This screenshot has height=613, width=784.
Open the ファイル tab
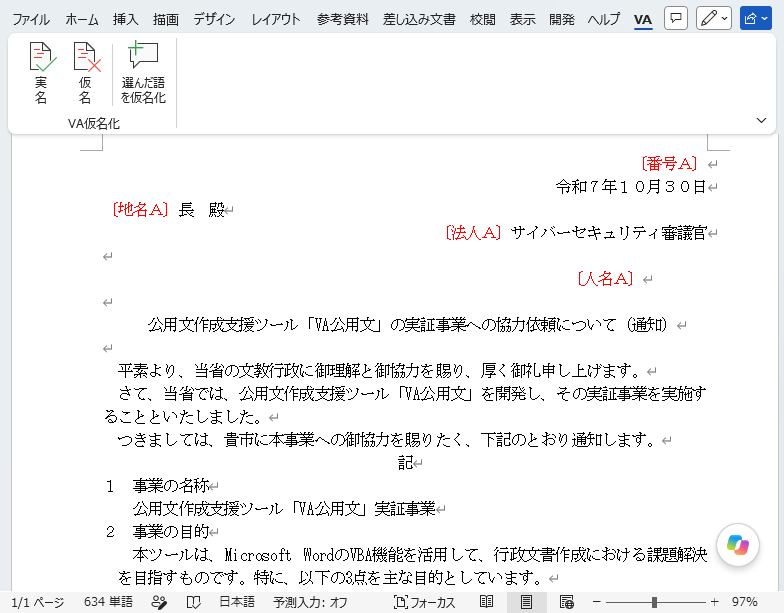(30, 20)
